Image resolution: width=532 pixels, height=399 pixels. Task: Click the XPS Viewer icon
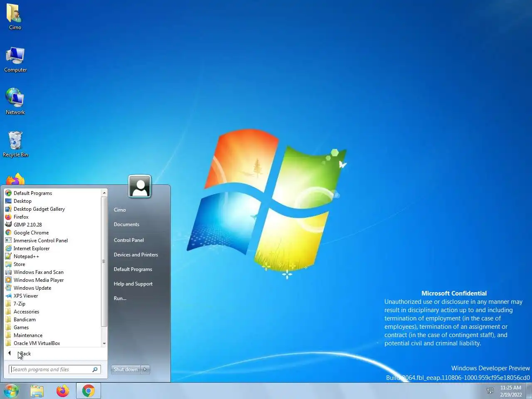pos(8,296)
